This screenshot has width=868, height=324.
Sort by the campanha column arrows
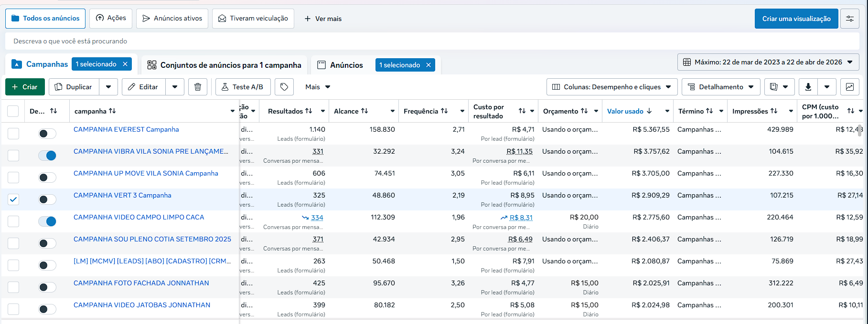pos(112,111)
